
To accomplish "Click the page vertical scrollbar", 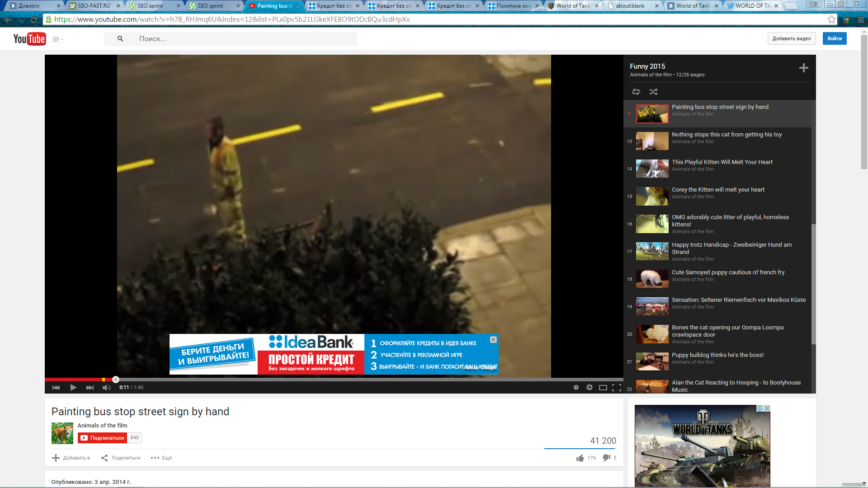I will 864,102.
